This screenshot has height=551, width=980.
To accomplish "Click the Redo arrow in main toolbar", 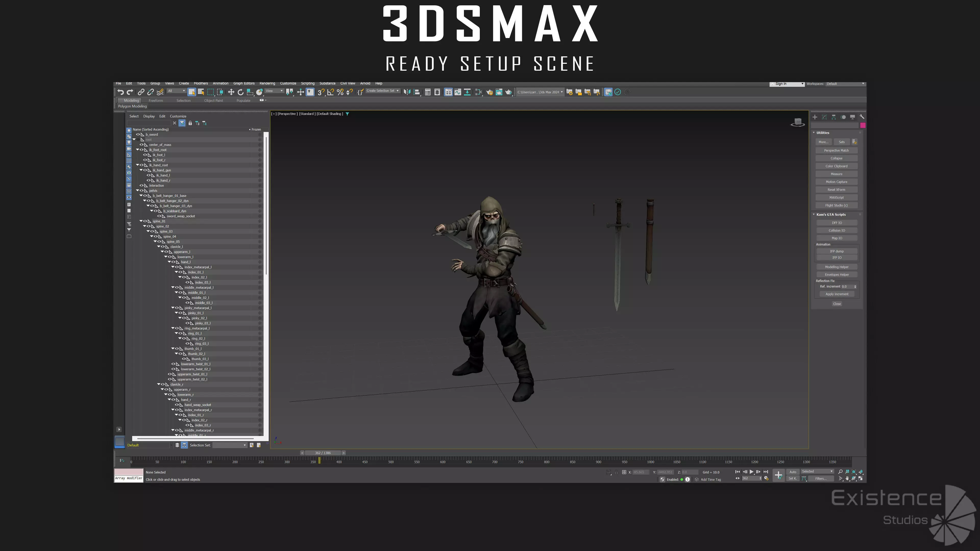I will [x=130, y=92].
